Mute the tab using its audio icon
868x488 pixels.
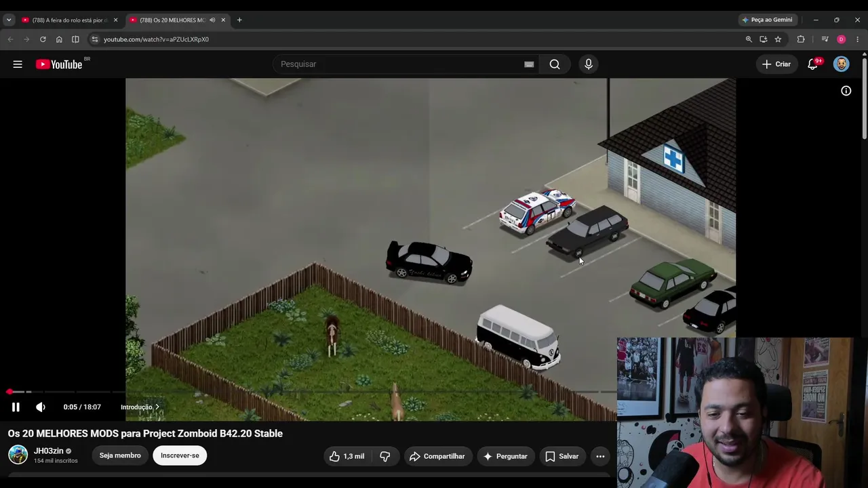[x=212, y=20]
